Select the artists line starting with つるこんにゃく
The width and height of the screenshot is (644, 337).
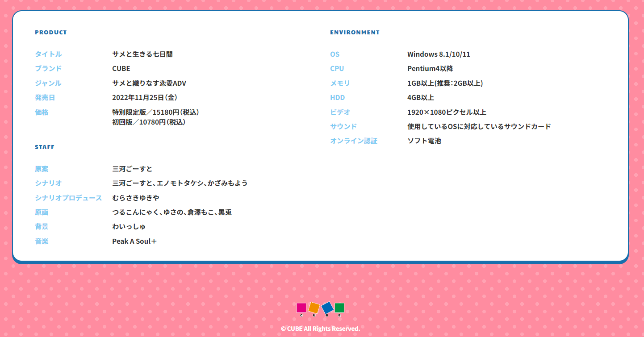point(172,212)
